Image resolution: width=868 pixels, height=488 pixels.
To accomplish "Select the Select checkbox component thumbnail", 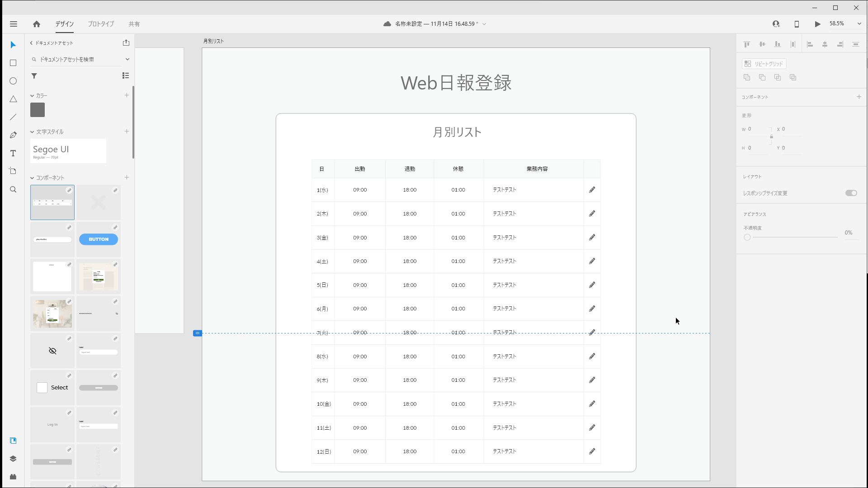I will coord(52,388).
